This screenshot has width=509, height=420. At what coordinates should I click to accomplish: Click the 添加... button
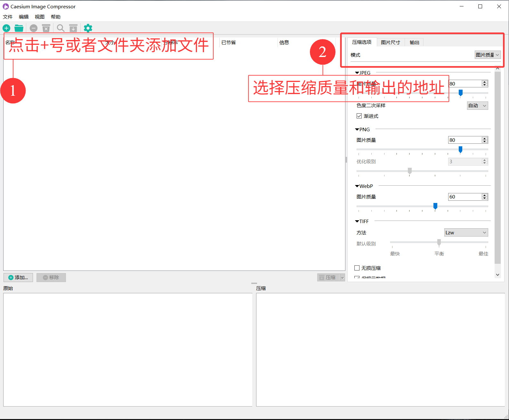coord(18,278)
